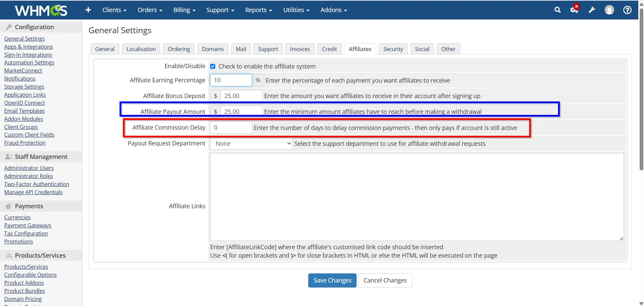Open Currencies link

17,217
